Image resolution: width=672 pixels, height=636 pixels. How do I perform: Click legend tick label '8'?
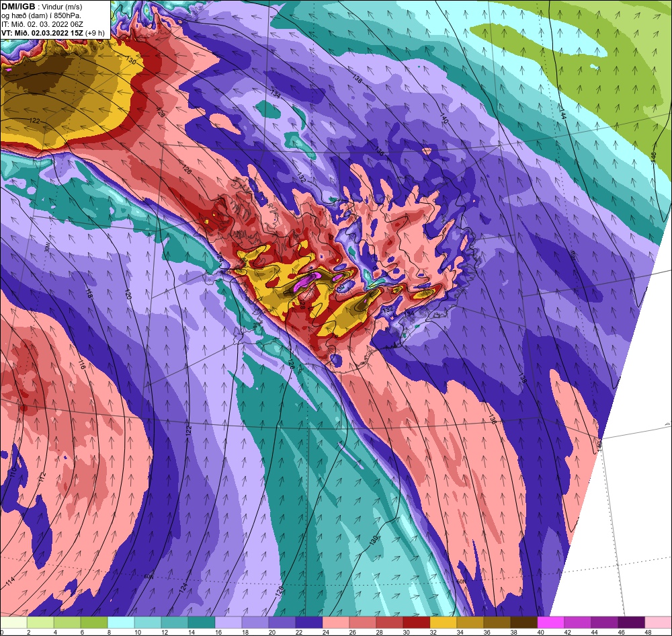(x=110, y=632)
